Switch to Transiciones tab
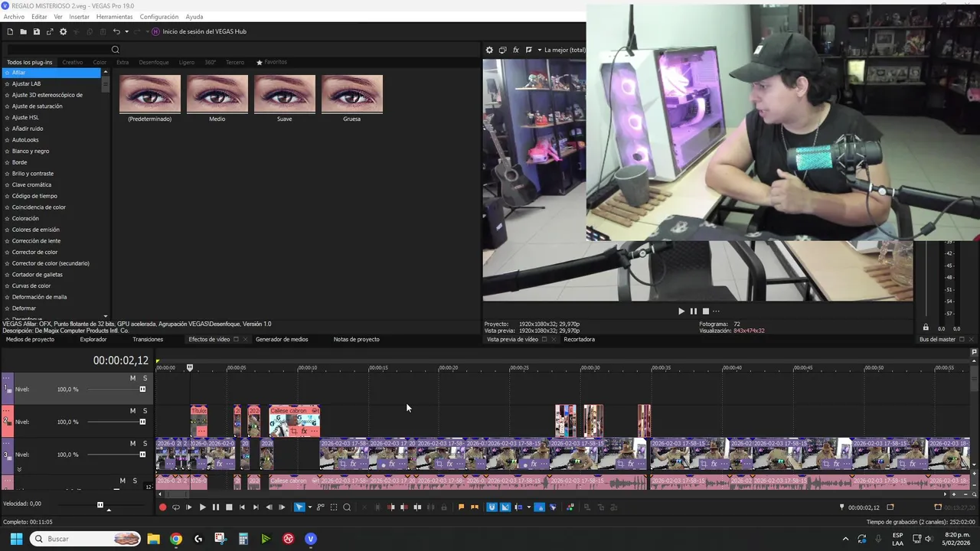 148,339
